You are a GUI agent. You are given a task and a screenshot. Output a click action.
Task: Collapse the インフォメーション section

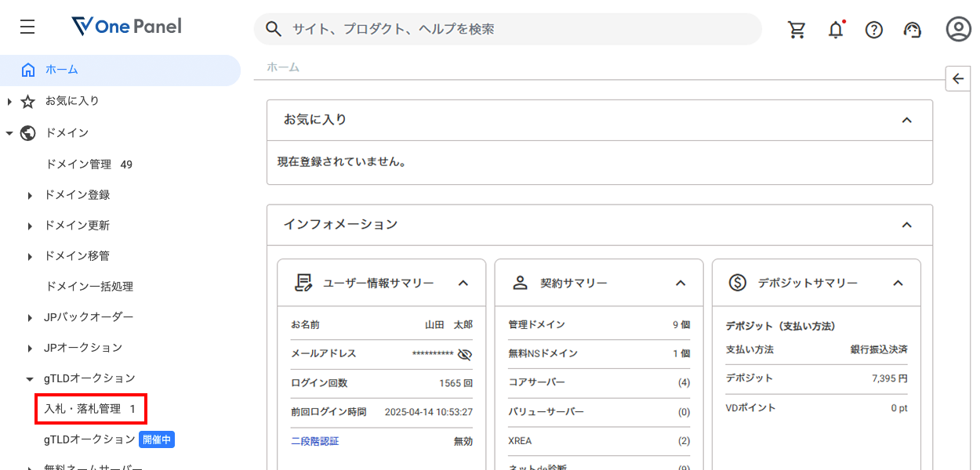[x=906, y=225]
